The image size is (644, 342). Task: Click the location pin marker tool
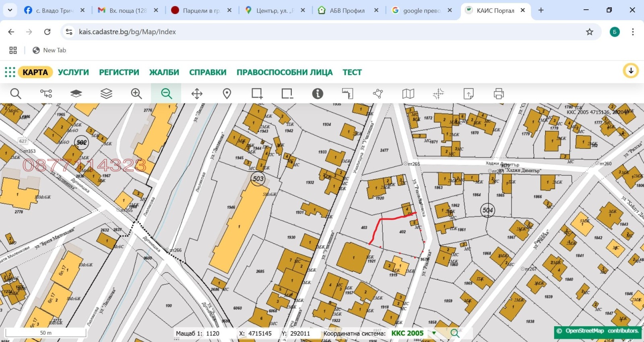coord(227,94)
